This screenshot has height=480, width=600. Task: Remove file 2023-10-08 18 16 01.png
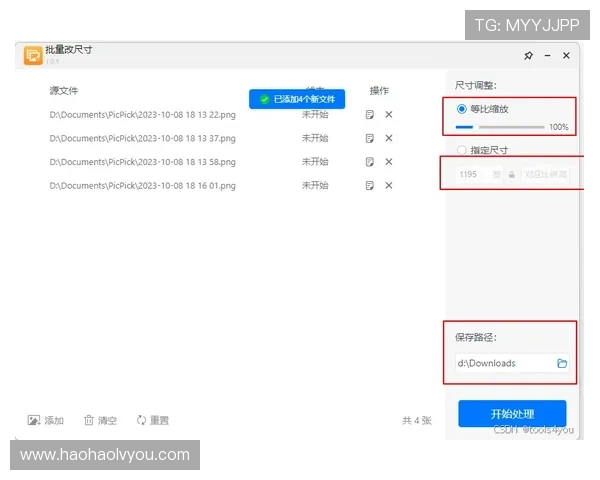[x=389, y=186]
